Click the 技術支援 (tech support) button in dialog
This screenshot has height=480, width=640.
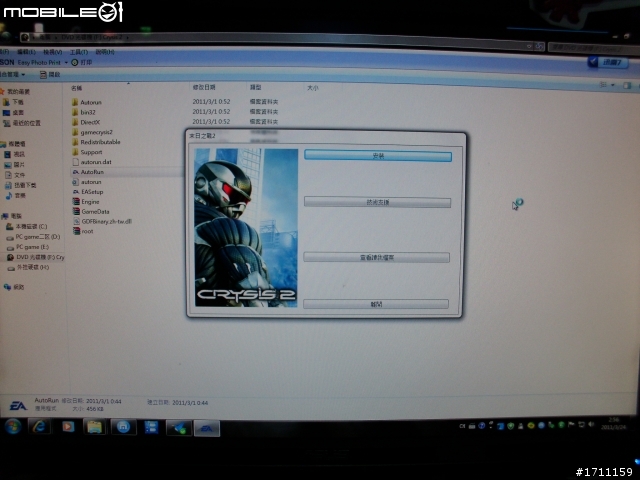[378, 202]
